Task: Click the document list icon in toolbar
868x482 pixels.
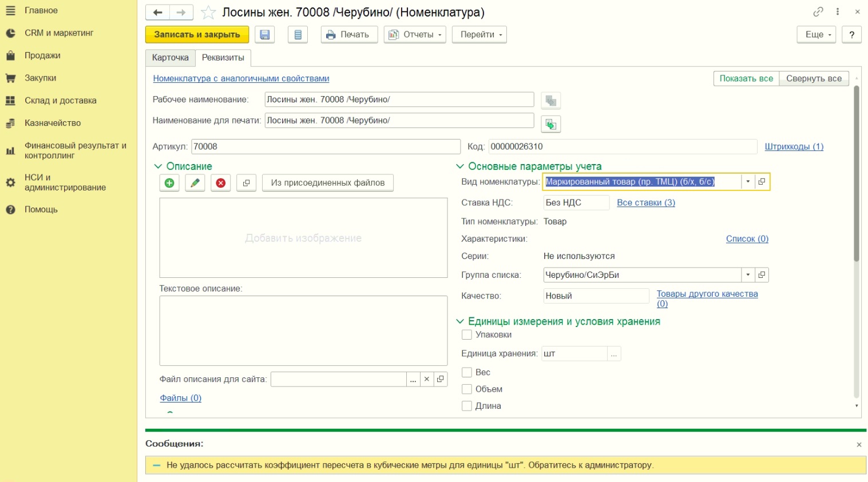Action: tap(298, 35)
